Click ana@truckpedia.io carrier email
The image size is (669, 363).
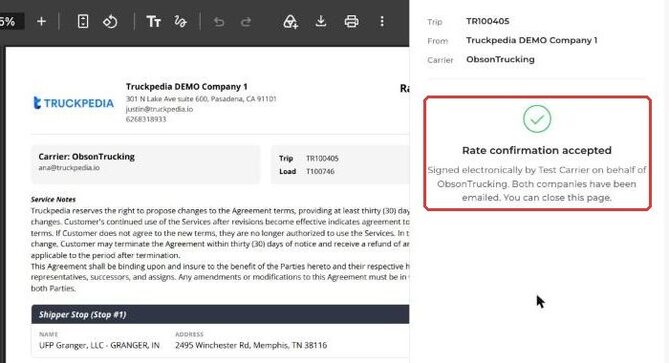[69, 168]
